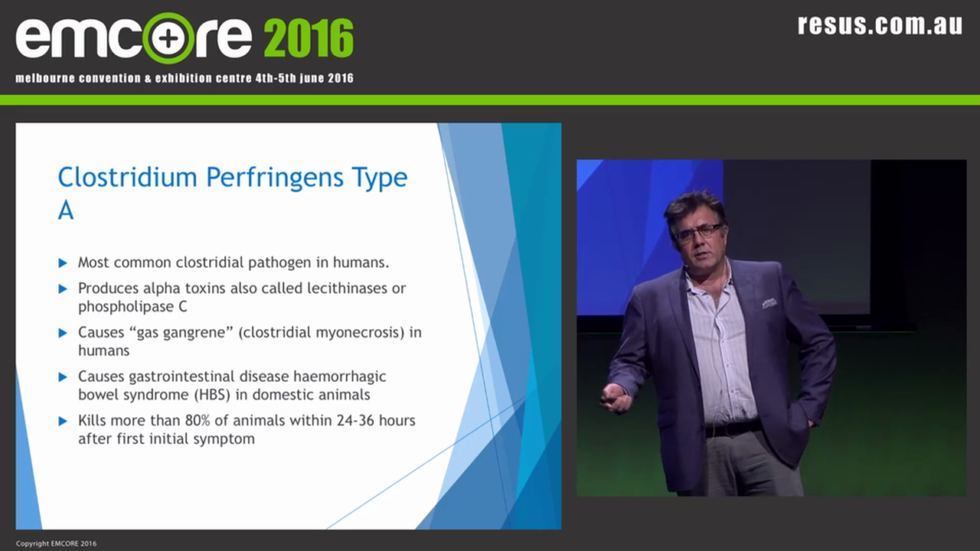Click the bullet marker next to alpha toxins line
Viewport: 980px width, 551px height.
pyautogui.click(x=64, y=289)
